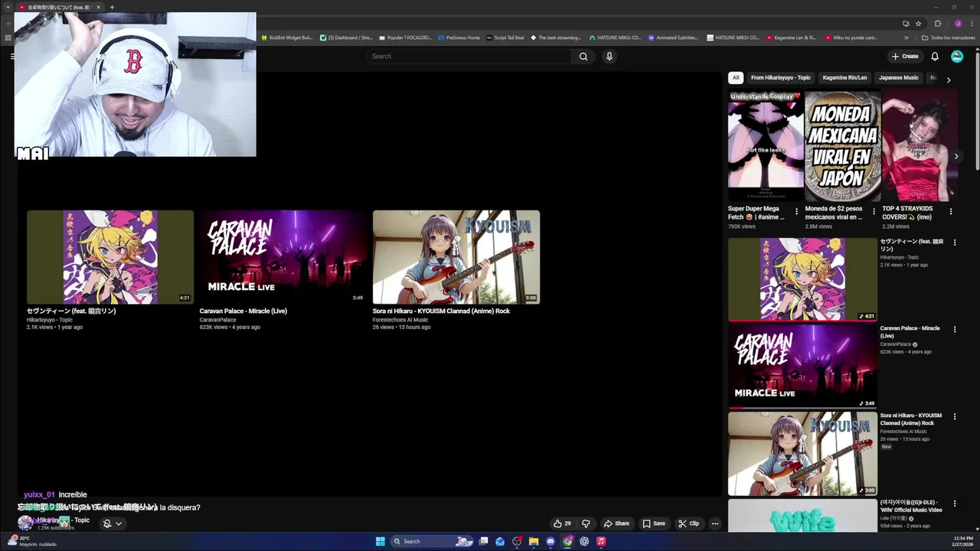
Task: Select Kagamine Rin/Len filter chip
Action: click(x=844, y=77)
